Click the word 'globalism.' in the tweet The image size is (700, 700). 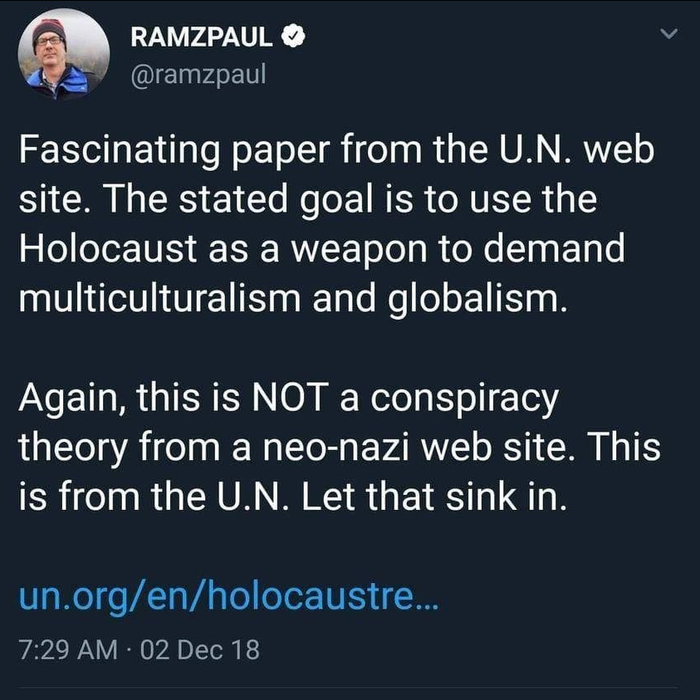click(x=477, y=299)
